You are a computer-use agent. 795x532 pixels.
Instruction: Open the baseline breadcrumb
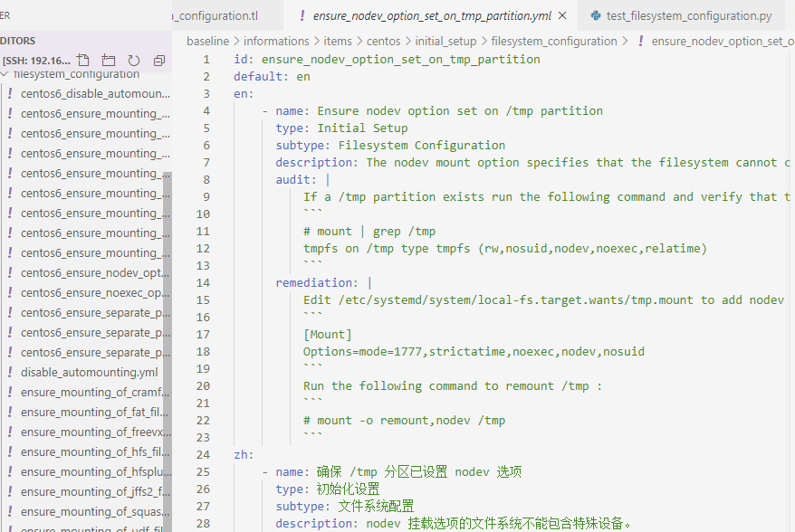208,41
